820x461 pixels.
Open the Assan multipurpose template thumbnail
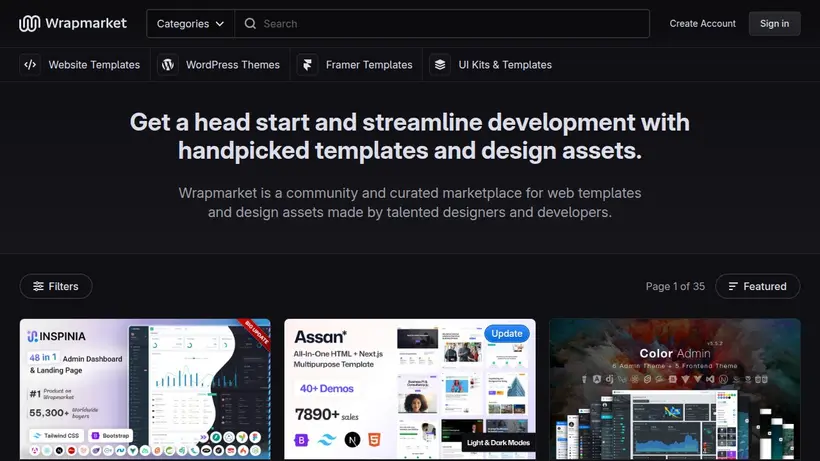click(x=410, y=389)
